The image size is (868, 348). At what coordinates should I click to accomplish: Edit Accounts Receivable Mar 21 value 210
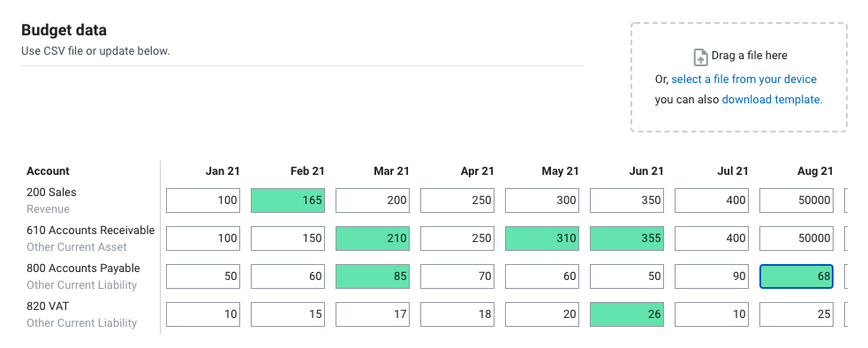point(373,238)
